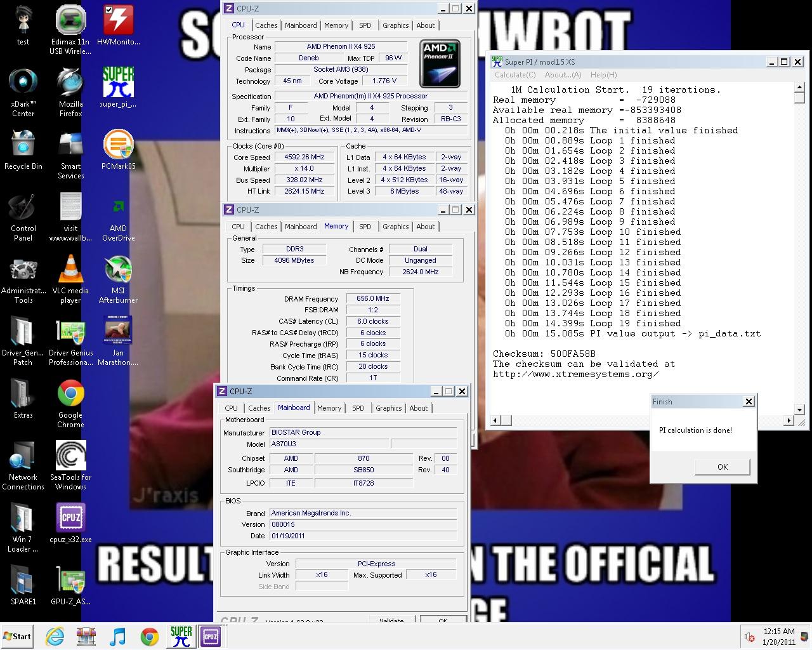Viewport: 812px width, 650px height.
Task: Open Control Panel desktop icon
Action: [23, 217]
